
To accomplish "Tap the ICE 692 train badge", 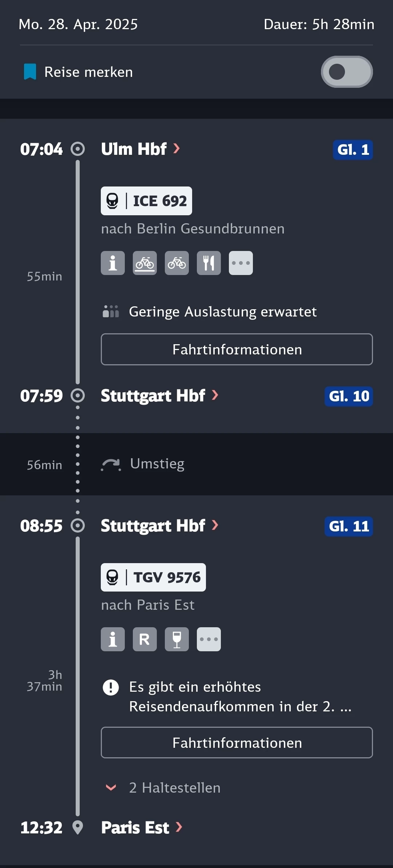I will (x=146, y=201).
